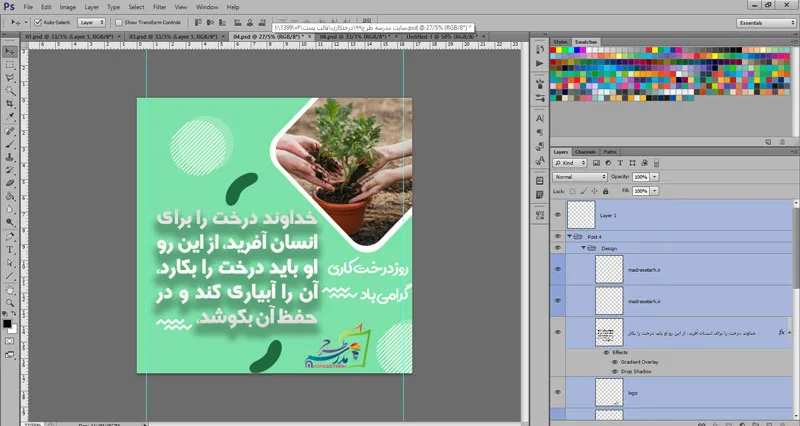800x426 pixels.
Task: Open the Filter menu
Action: (160, 7)
